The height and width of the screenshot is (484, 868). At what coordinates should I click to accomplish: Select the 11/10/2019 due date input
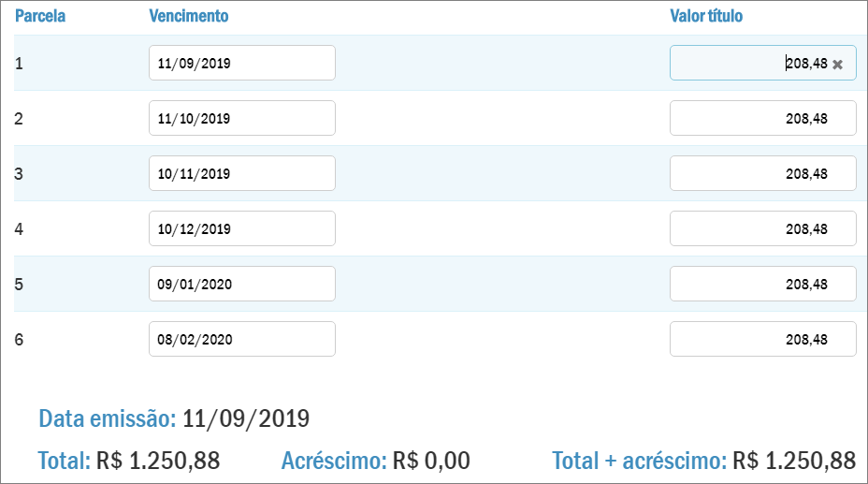pos(241,119)
